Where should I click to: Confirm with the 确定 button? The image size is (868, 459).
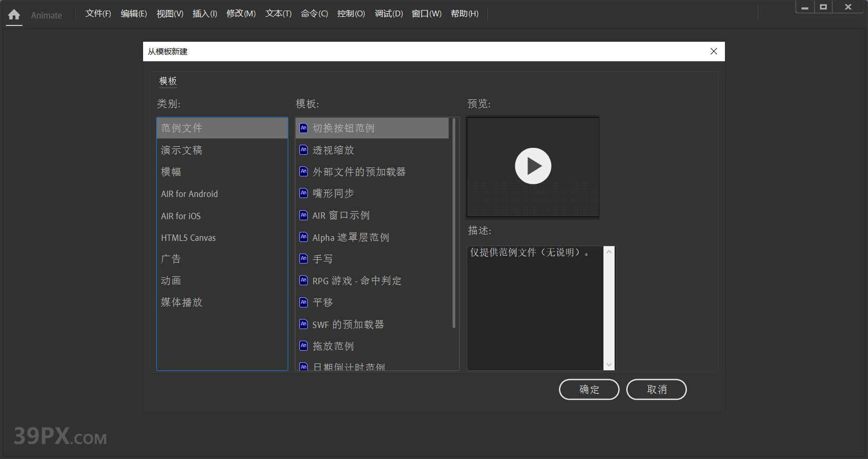[x=589, y=389]
